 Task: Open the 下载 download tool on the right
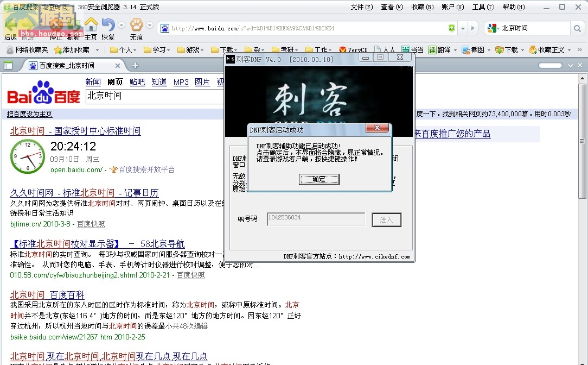coord(507,49)
